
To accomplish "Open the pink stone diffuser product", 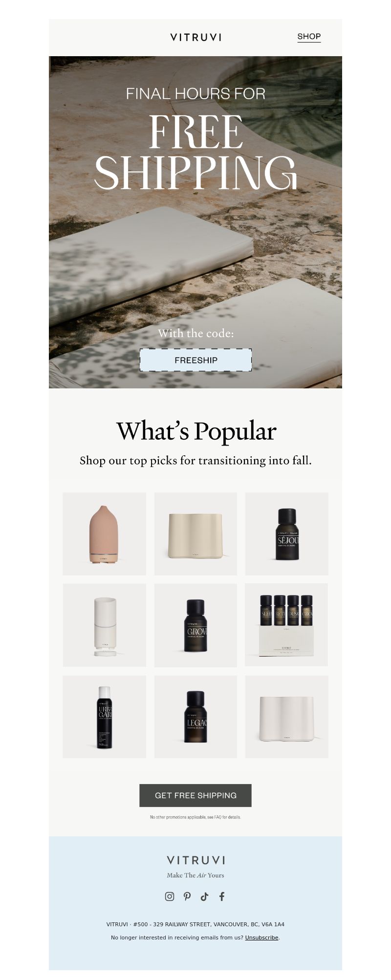I will (104, 533).
